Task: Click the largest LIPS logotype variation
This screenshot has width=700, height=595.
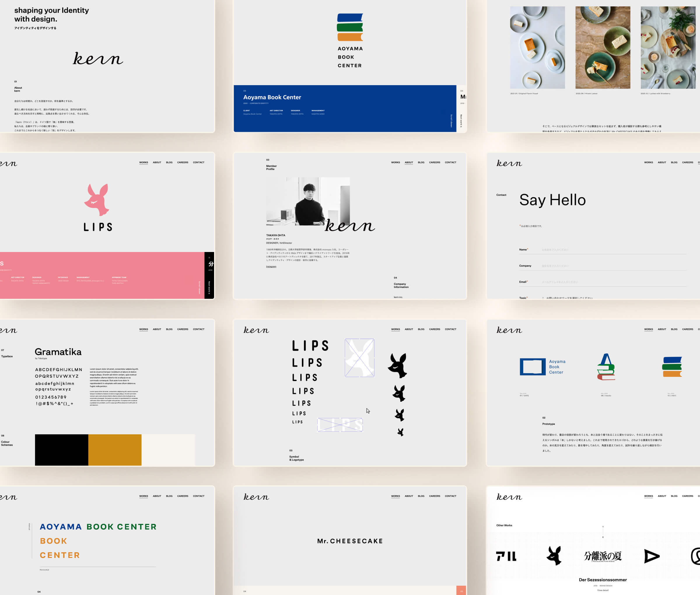Action: coord(310,346)
